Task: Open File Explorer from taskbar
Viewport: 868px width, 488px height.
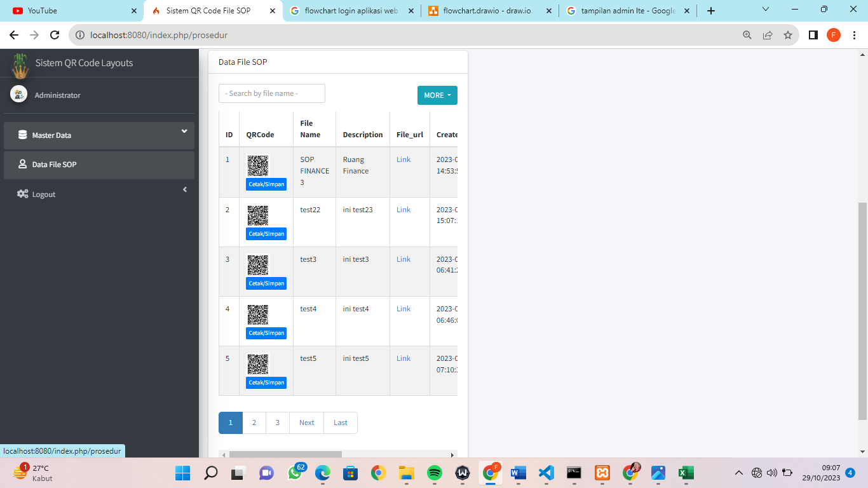Action: click(407, 473)
